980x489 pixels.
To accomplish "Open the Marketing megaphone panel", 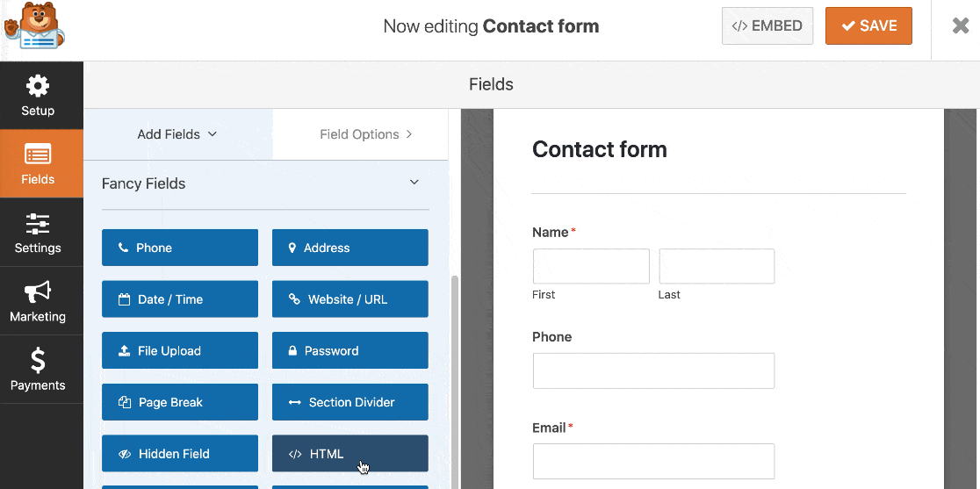I will coord(38,301).
